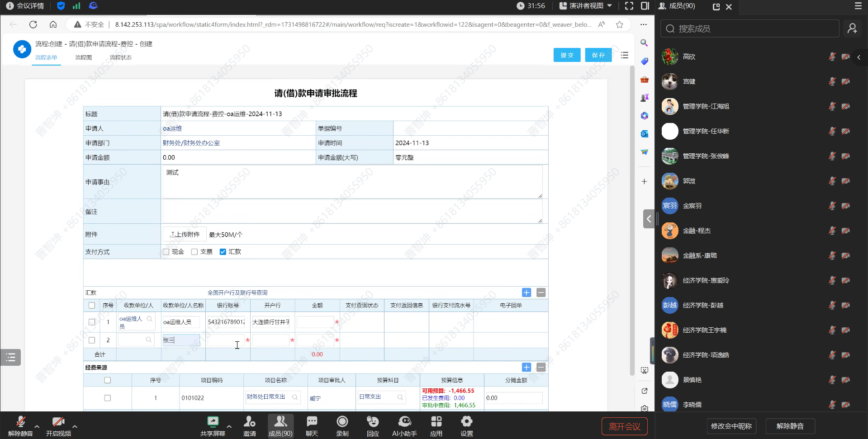The image size is (868, 439).
Task: Open the 应用 apps icon
Action: pos(436,422)
